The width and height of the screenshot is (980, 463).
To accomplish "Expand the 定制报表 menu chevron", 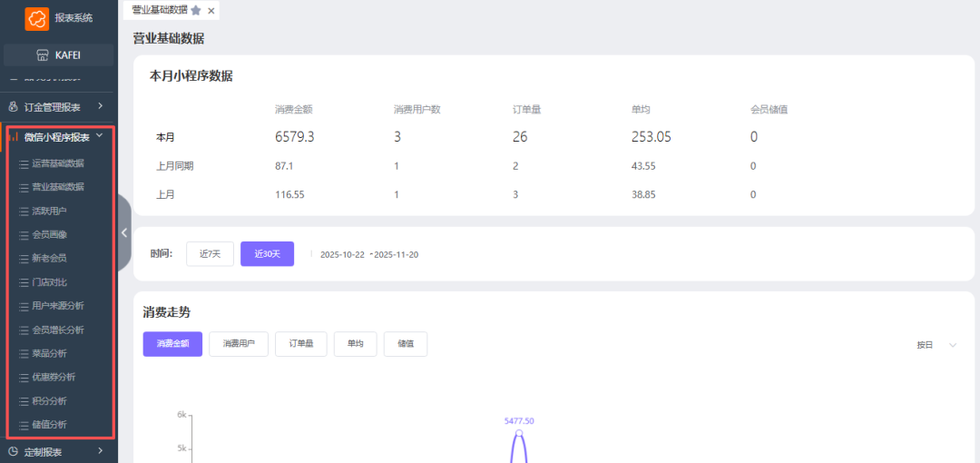I will 100,450.
